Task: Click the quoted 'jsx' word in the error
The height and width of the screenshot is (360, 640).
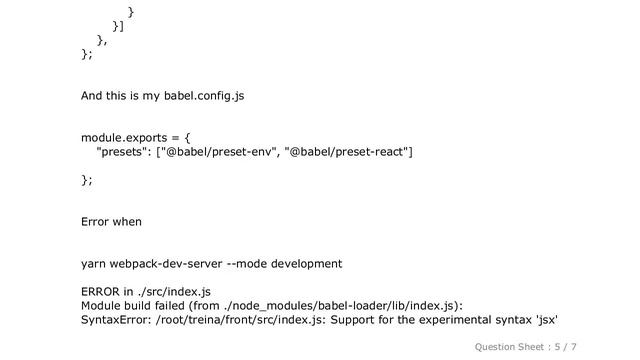Action: click(547, 320)
